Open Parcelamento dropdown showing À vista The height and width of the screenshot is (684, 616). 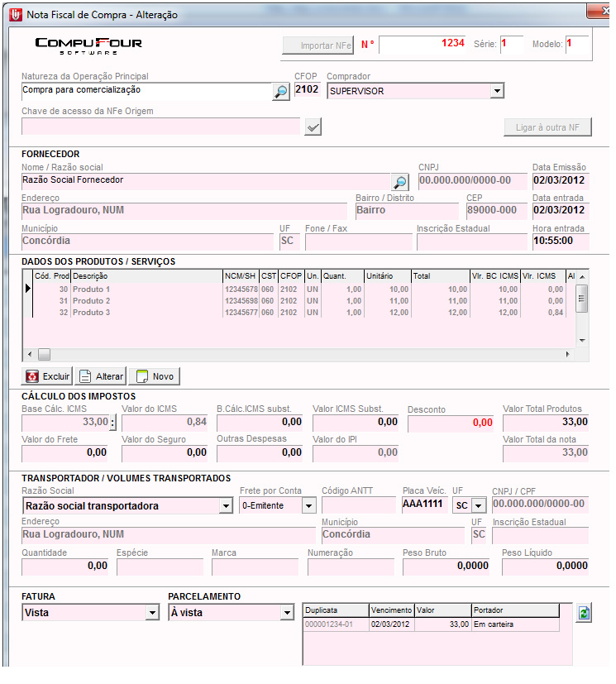point(287,613)
